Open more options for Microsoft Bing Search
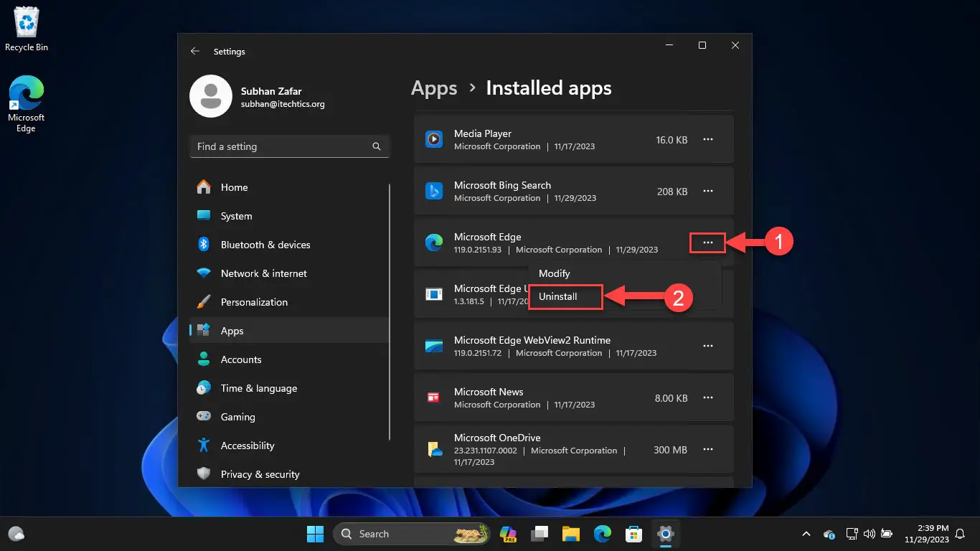Viewport: 980px width, 551px height. coord(708,191)
